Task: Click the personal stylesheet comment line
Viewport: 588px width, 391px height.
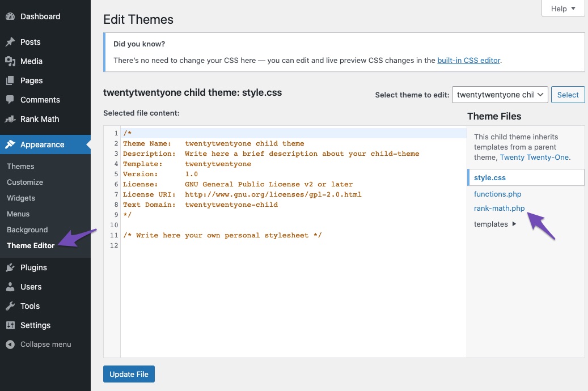Action: (x=222, y=235)
